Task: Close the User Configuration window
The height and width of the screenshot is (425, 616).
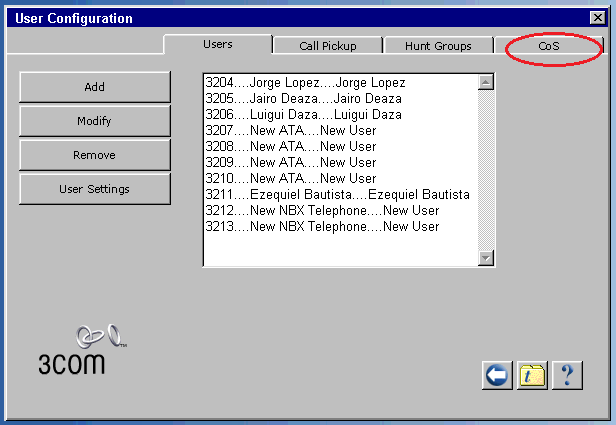Action: pos(598,18)
